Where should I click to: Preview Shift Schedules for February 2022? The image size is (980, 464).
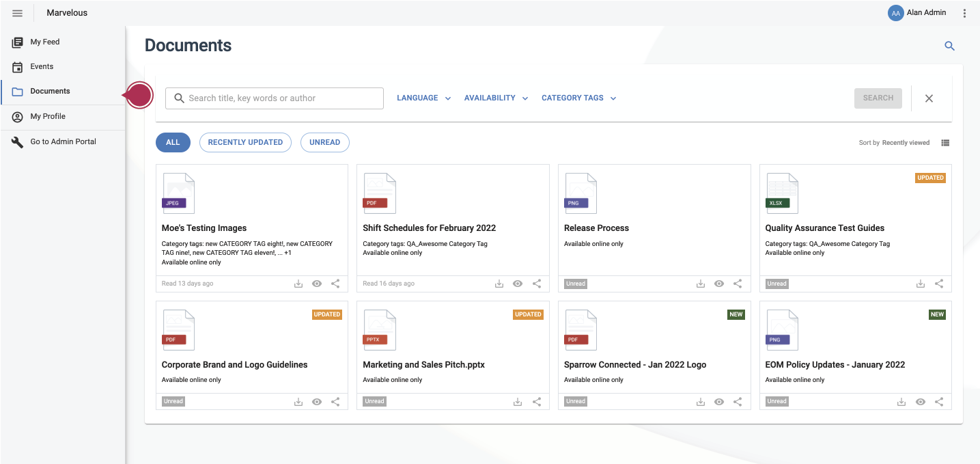tap(518, 284)
